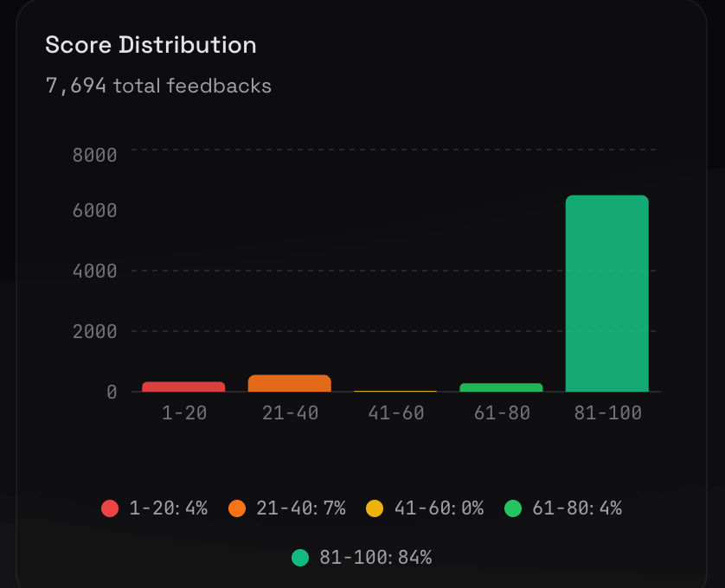Select the green 61-80 bar
Image resolution: width=725 pixels, height=588 pixels.
(x=501, y=387)
